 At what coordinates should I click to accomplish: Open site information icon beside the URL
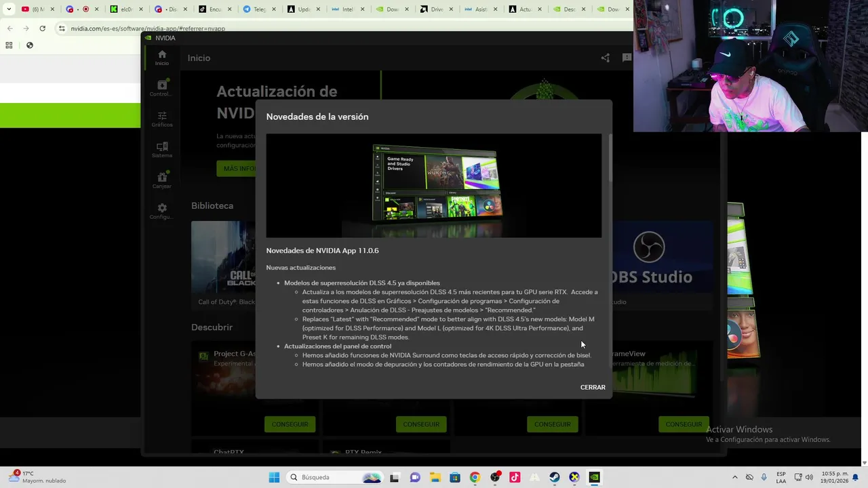click(62, 28)
